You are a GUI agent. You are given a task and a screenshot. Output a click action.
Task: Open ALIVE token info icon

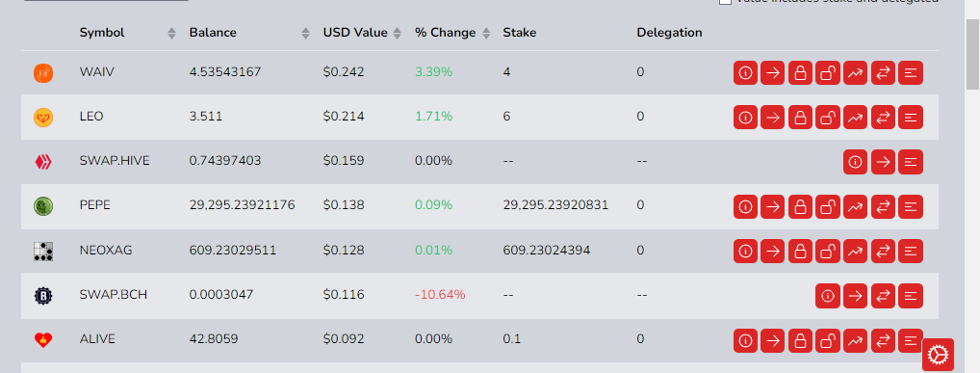point(745,340)
